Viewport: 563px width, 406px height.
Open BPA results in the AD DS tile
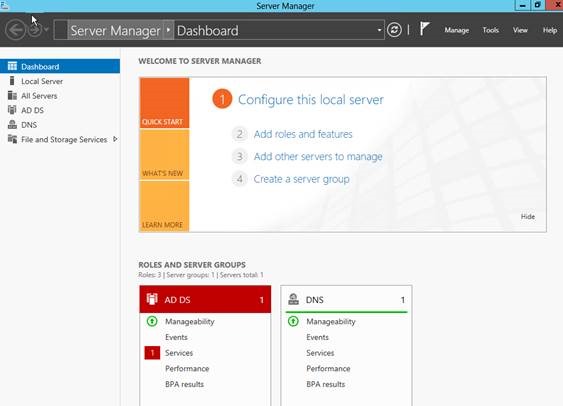coord(185,384)
